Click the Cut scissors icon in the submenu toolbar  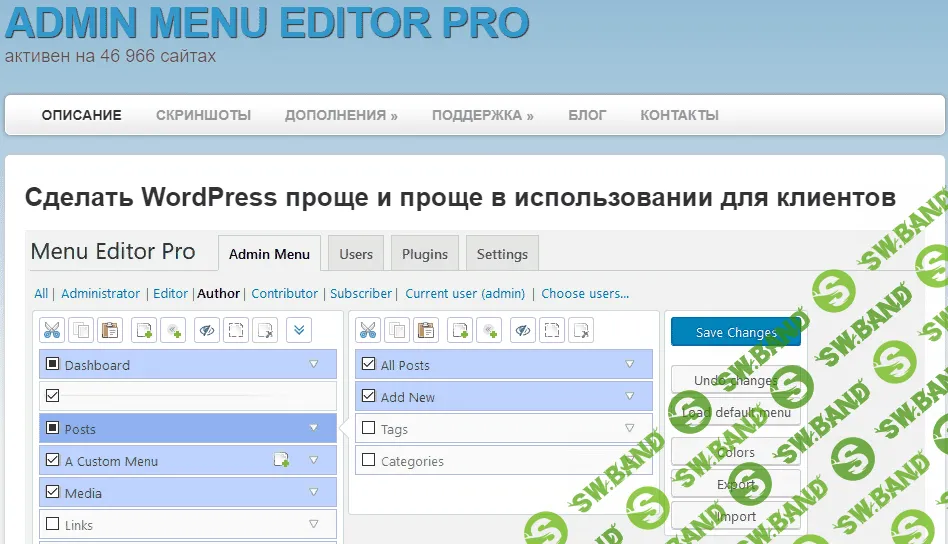pos(368,331)
